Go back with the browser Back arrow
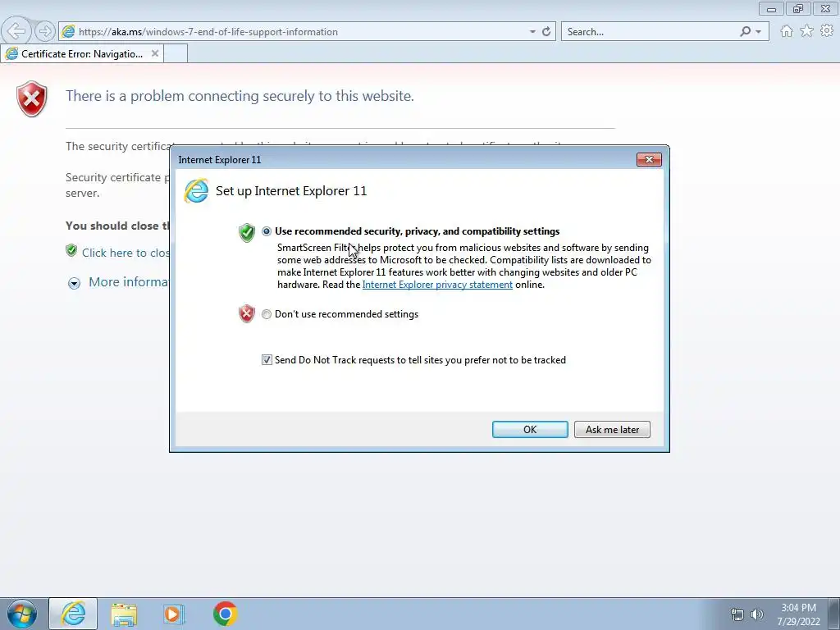The image size is (840, 630). pyautogui.click(x=16, y=31)
